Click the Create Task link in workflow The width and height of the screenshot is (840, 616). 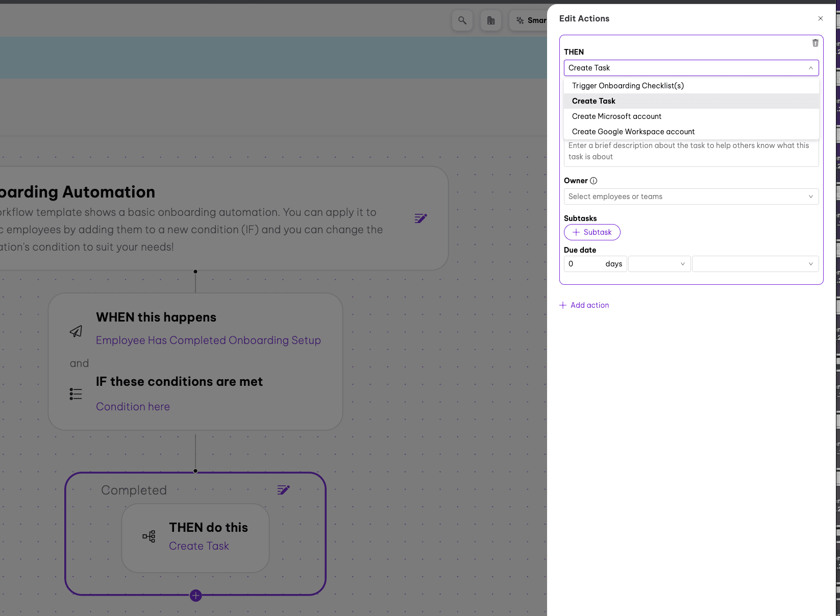click(x=199, y=546)
